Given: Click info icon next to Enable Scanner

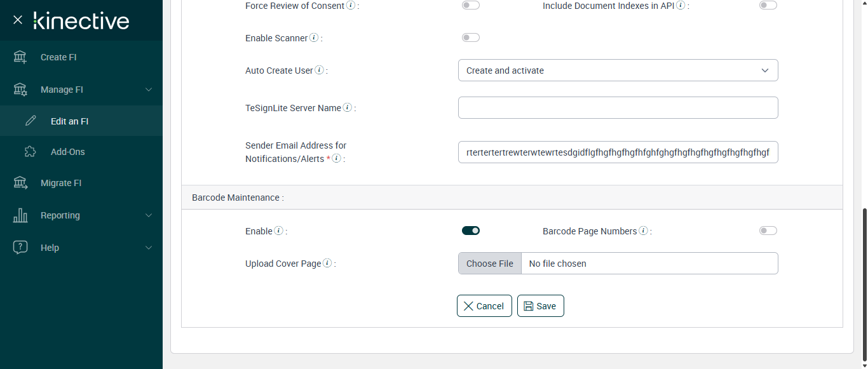Looking at the screenshot, I should [x=314, y=38].
